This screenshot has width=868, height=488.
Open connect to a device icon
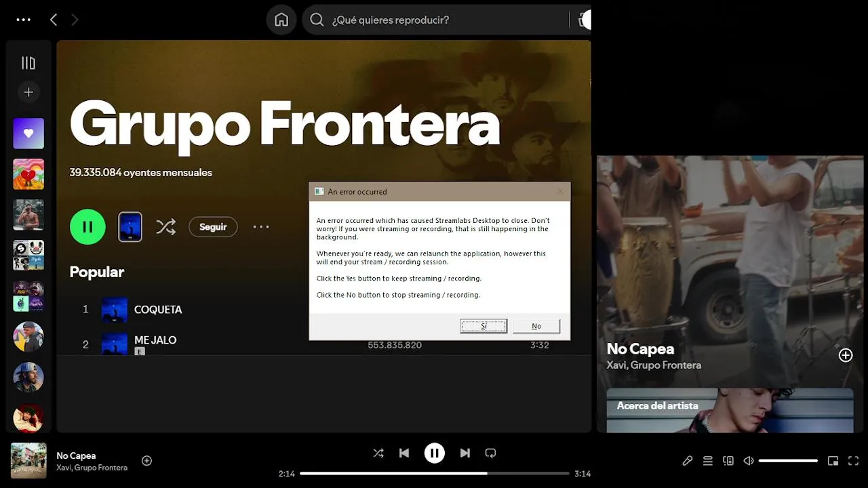(728, 461)
